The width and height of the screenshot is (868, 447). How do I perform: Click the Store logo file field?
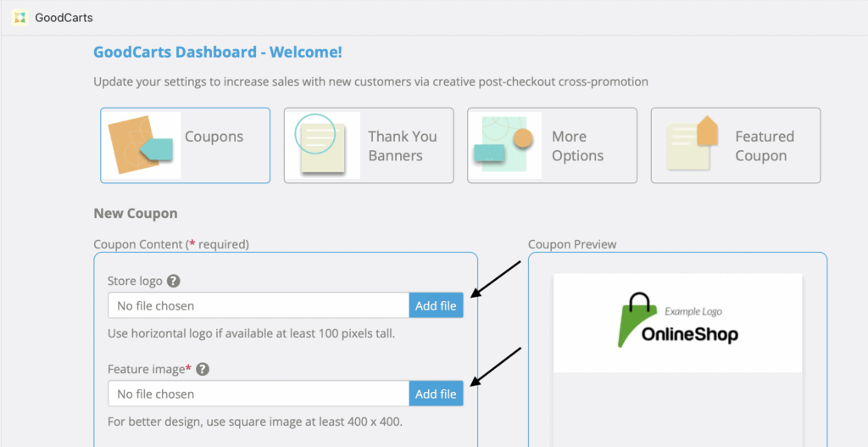click(259, 305)
